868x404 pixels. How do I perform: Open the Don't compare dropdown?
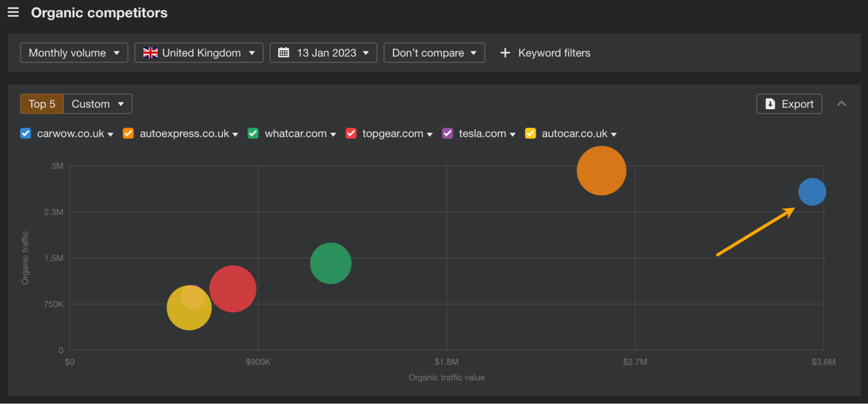point(434,53)
